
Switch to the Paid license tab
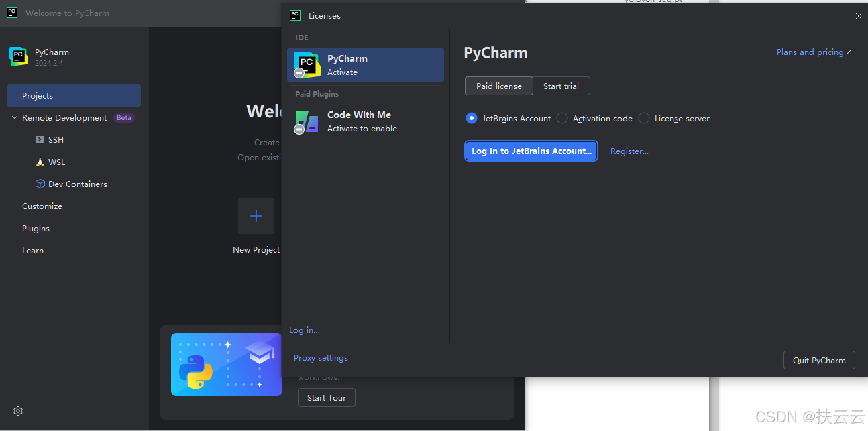point(499,86)
